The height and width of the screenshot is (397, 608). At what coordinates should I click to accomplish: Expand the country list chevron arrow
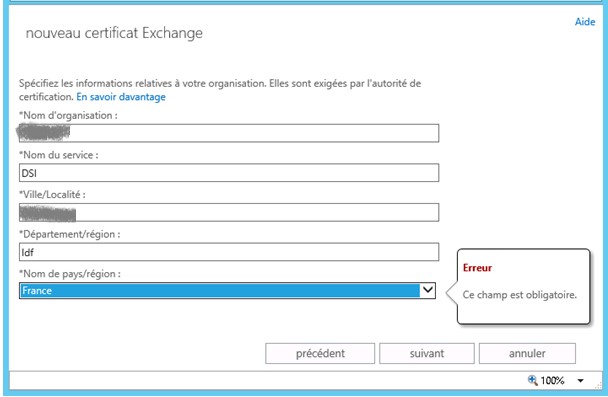[428, 290]
